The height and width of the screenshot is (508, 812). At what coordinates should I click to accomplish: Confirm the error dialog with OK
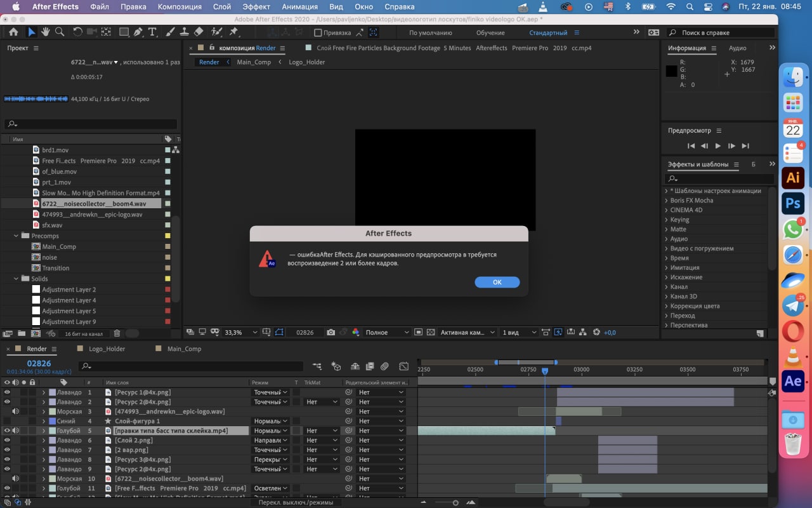tap(497, 282)
